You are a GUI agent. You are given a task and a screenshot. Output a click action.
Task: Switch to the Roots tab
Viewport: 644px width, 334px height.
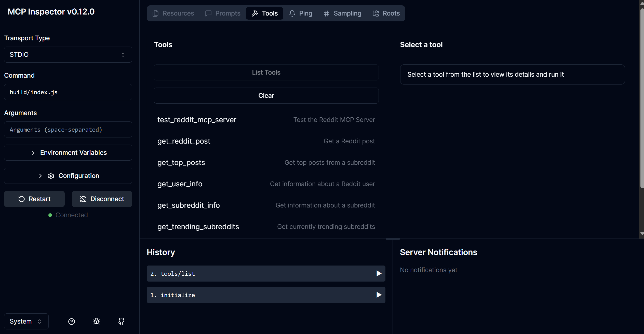(386, 13)
